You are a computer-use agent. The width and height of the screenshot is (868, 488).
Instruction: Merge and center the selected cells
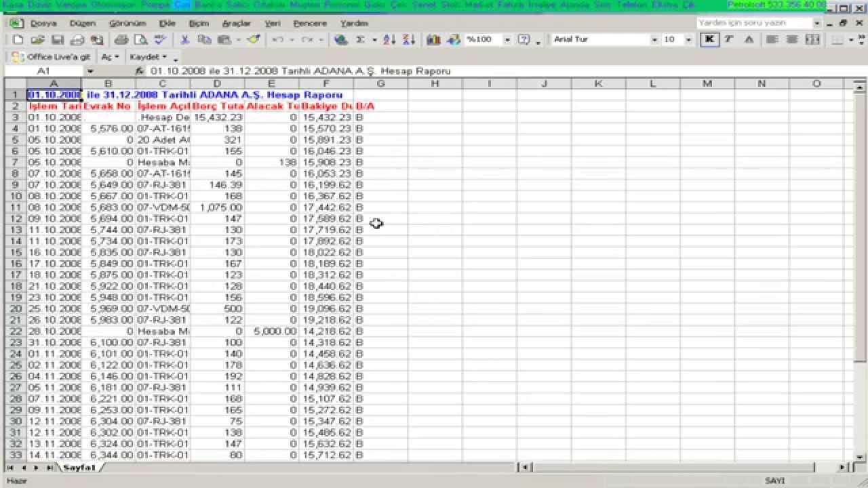click(812, 39)
